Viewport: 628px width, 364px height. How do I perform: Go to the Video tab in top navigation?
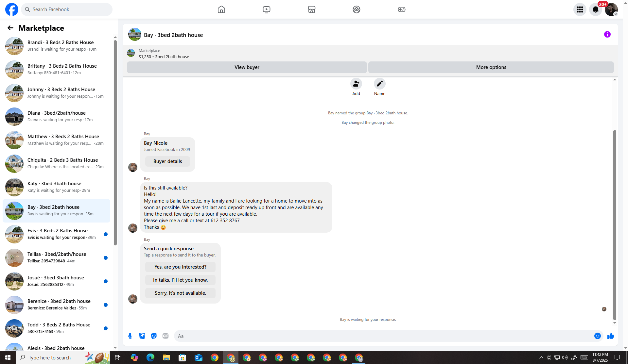pos(266,9)
